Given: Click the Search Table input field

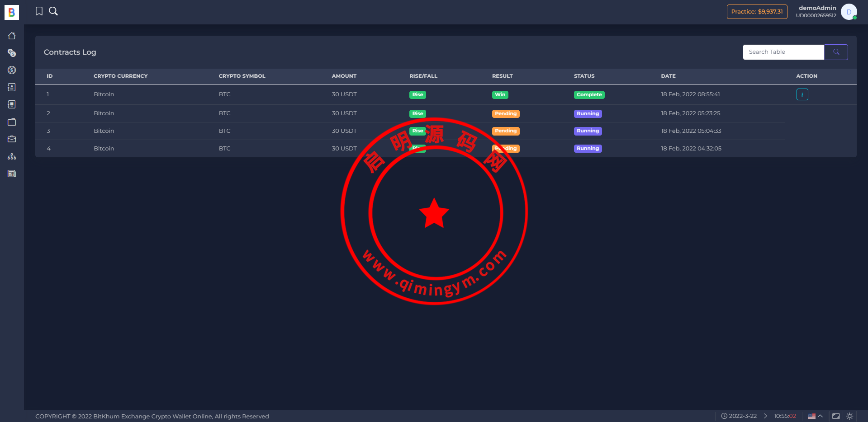Looking at the screenshot, I should tap(783, 52).
